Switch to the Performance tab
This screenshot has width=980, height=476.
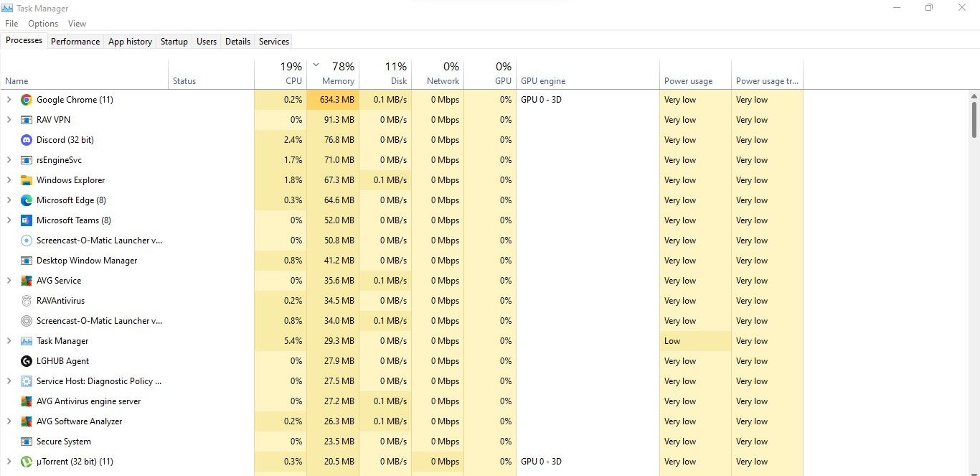[x=75, y=42]
